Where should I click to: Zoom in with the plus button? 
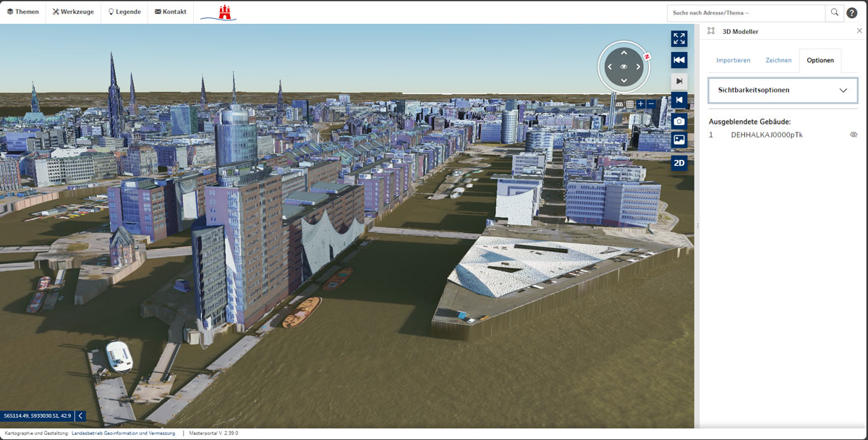(641, 104)
